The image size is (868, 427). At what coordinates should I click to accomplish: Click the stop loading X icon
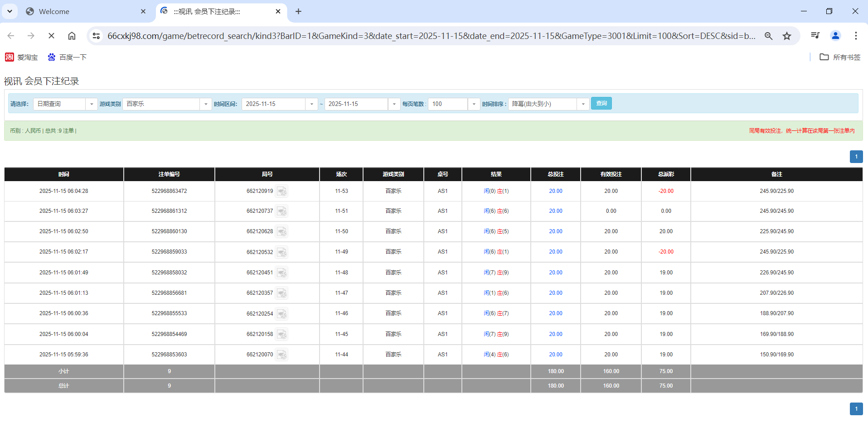click(51, 36)
